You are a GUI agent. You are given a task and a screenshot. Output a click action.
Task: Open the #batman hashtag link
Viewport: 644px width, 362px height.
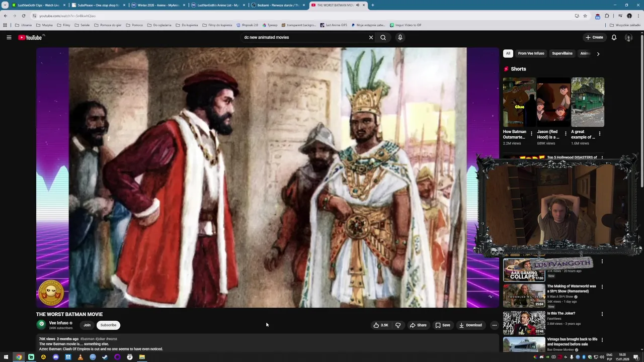(87, 339)
